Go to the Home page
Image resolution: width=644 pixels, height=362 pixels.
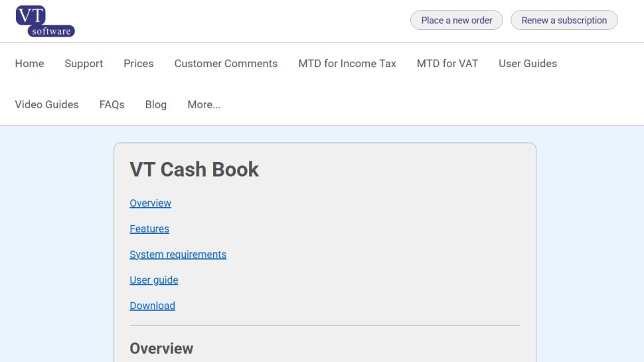coord(30,64)
